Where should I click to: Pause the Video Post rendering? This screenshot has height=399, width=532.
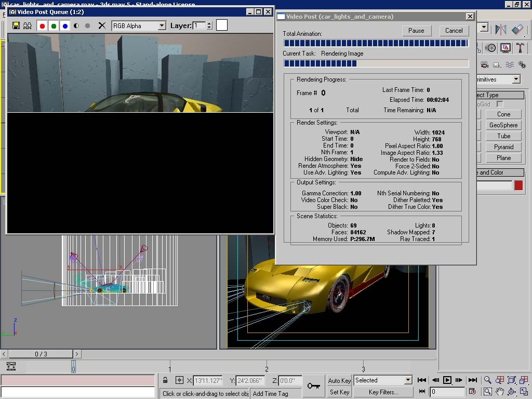pyautogui.click(x=416, y=31)
